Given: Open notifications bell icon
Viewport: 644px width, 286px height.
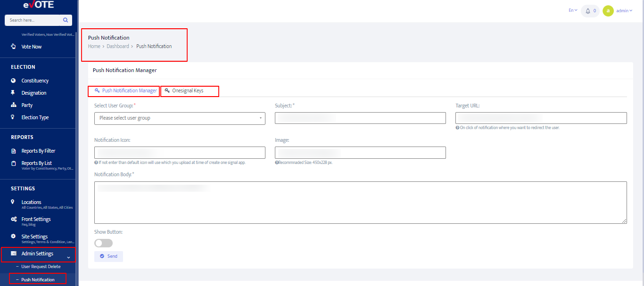Looking at the screenshot, I should coord(588,11).
